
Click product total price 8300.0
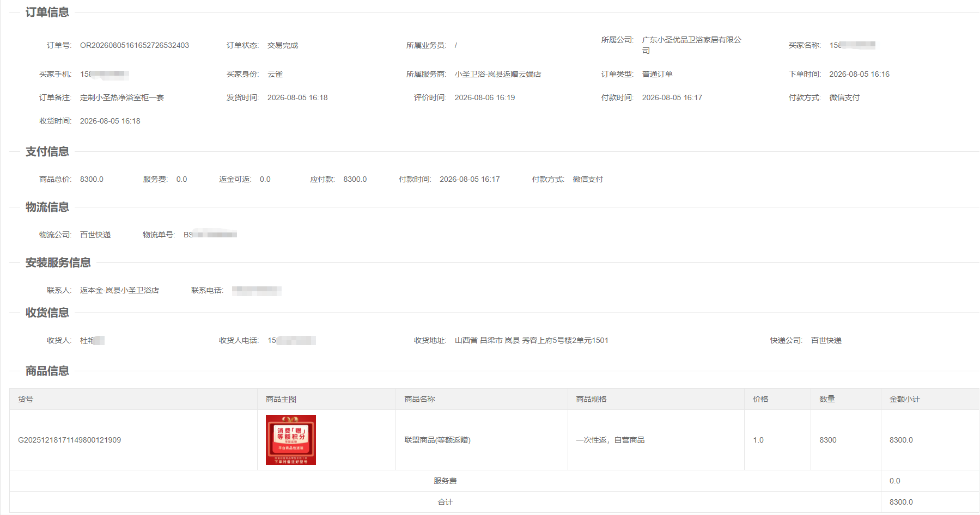pyautogui.click(x=92, y=179)
